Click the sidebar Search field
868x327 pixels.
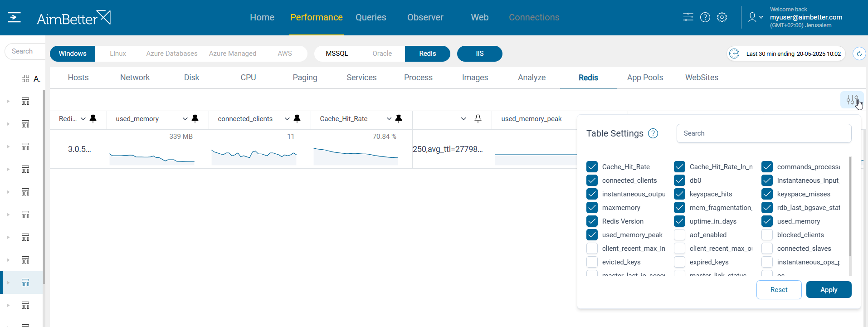point(25,51)
